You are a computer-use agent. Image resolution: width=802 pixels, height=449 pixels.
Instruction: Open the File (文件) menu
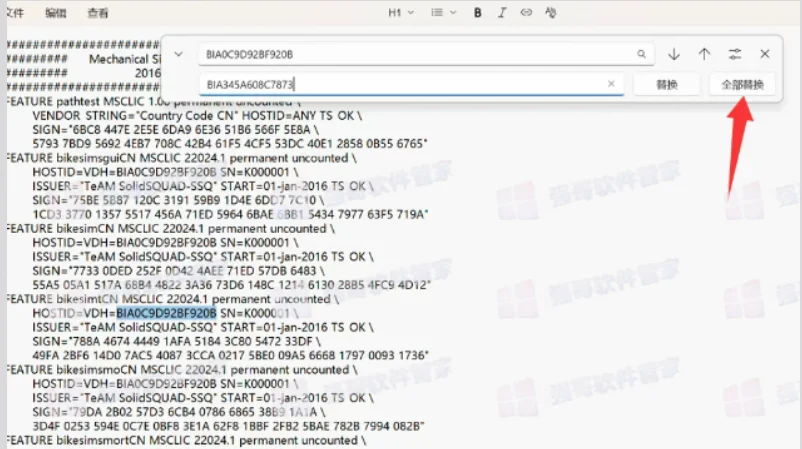click(14, 13)
